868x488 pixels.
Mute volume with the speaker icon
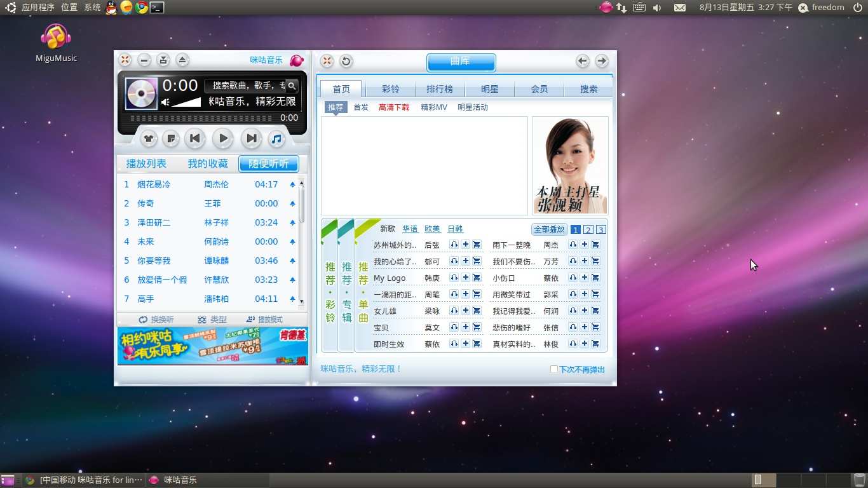coord(165,102)
